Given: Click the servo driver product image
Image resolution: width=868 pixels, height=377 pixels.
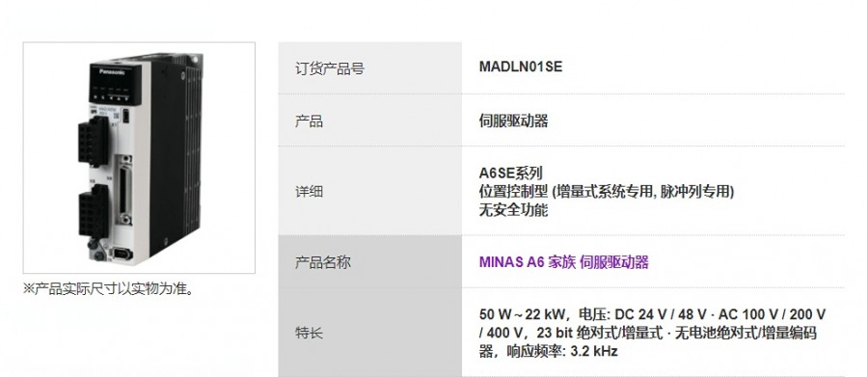Looking at the screenshot, I should click(139, 158).
